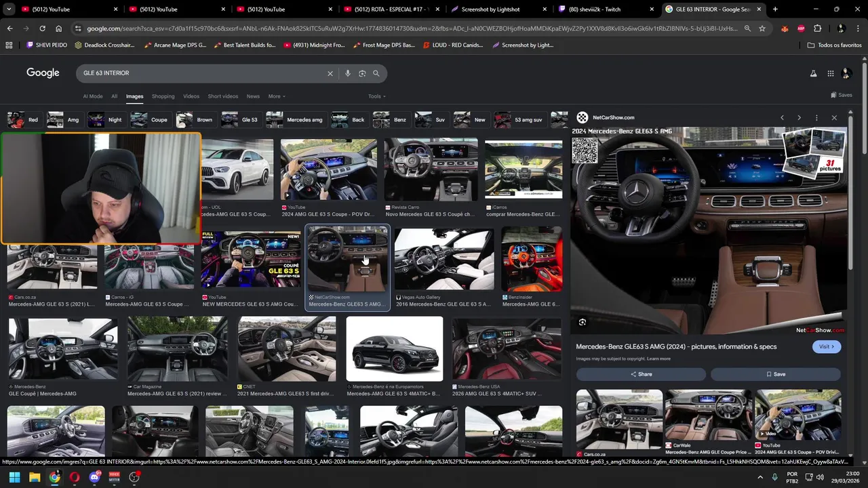
Task: Go back with the browser back arrow
Action: coord(9,28)
